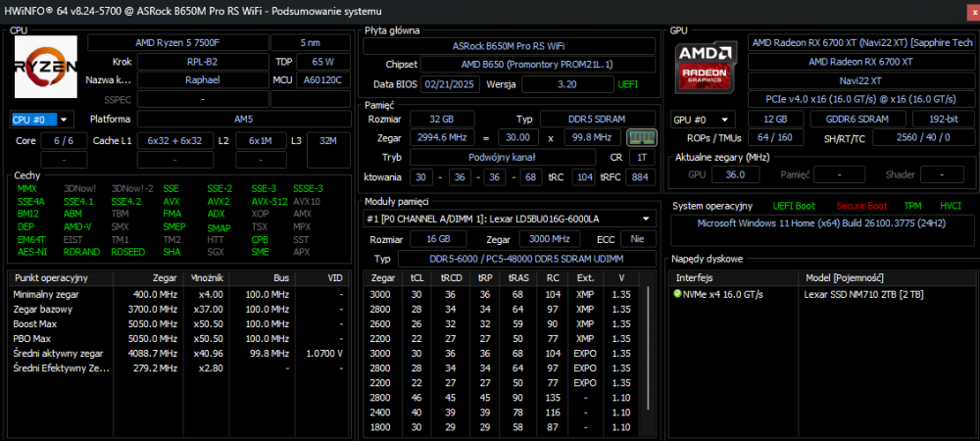Click the Interfejs column header in drives list
The width and height of the screenshot is (980, 441).
tap(734, 278)
